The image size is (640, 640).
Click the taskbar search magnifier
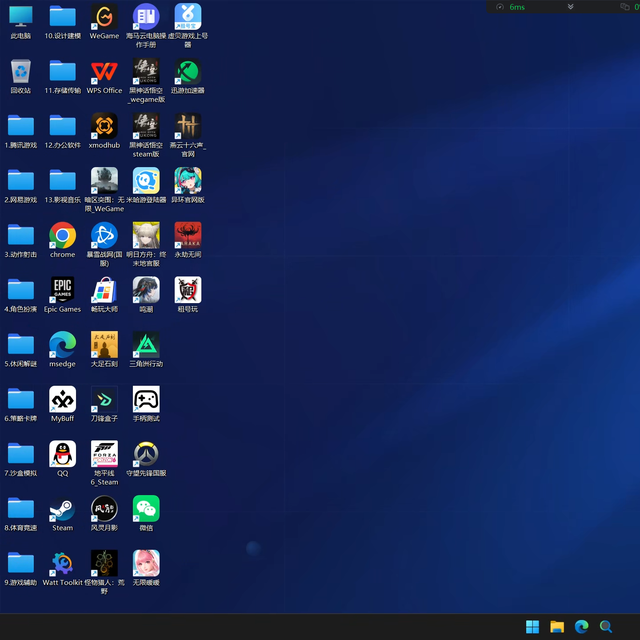[x=606, y=627]
